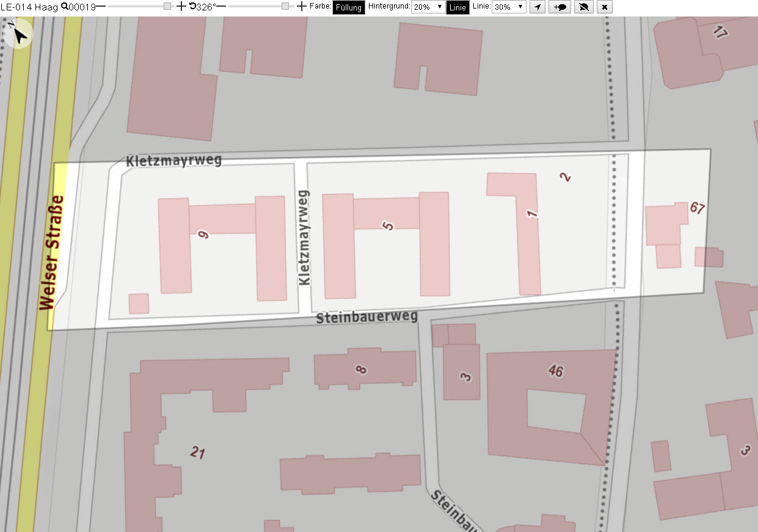Click the black Linie color button

pyautogui.click(x=457, y=7)
